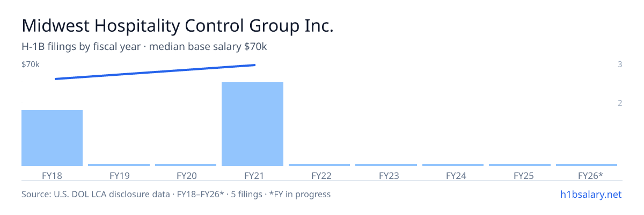Viewport: 644px width, 215px height.
Task: Click the H-1B filings subtitle text
Action: click(144, 47)
